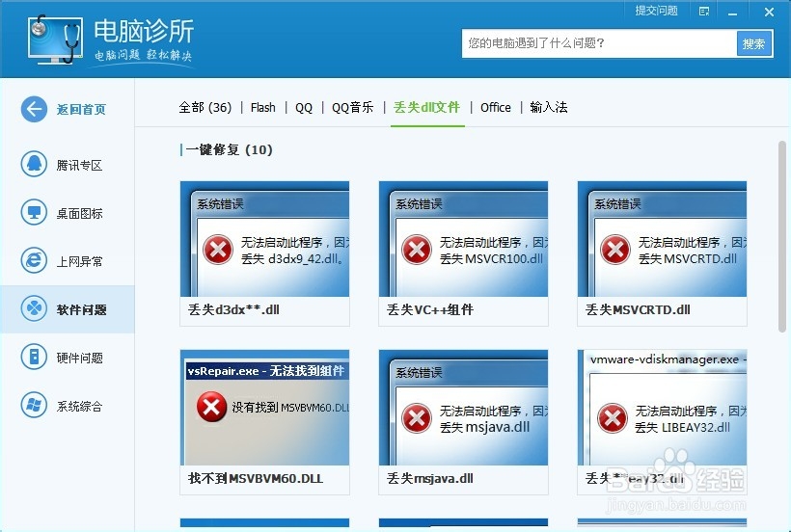Open the Office tab
The image size is (791, 532).
pyautogui.click(x=496, y=107)
